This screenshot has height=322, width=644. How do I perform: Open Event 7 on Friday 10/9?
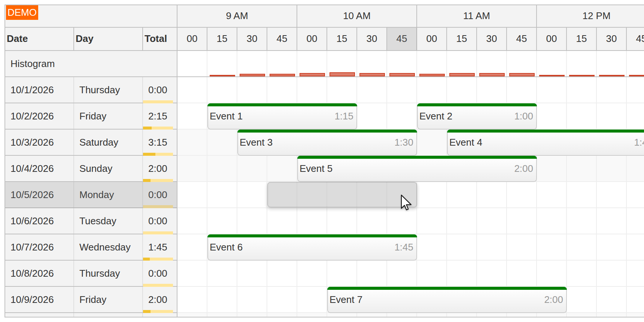point(447,300)
